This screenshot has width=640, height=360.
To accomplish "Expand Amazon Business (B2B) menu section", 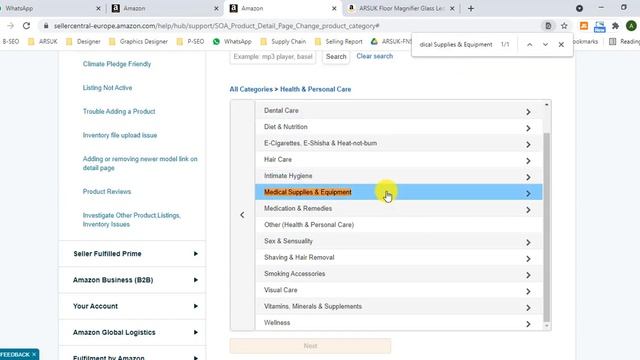I will coord(132,280).
